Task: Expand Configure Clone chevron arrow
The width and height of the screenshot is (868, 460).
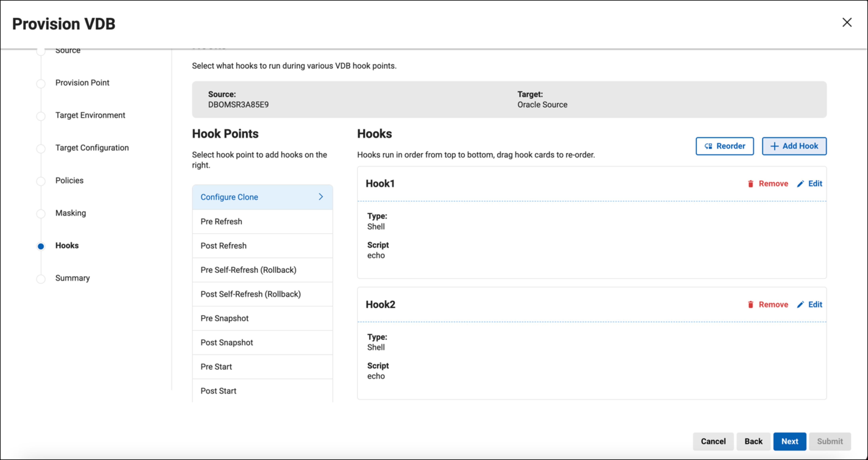Action: pos(321,197)
